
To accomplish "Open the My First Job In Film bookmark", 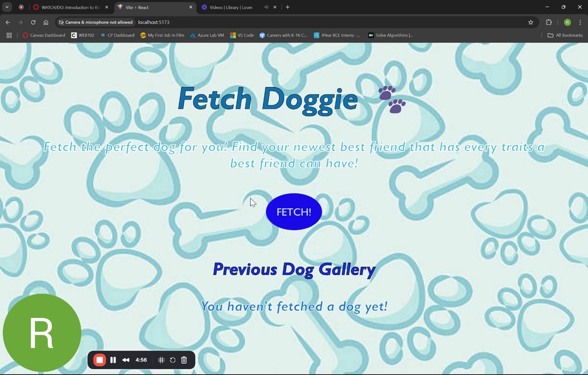I will click(162, 35).
